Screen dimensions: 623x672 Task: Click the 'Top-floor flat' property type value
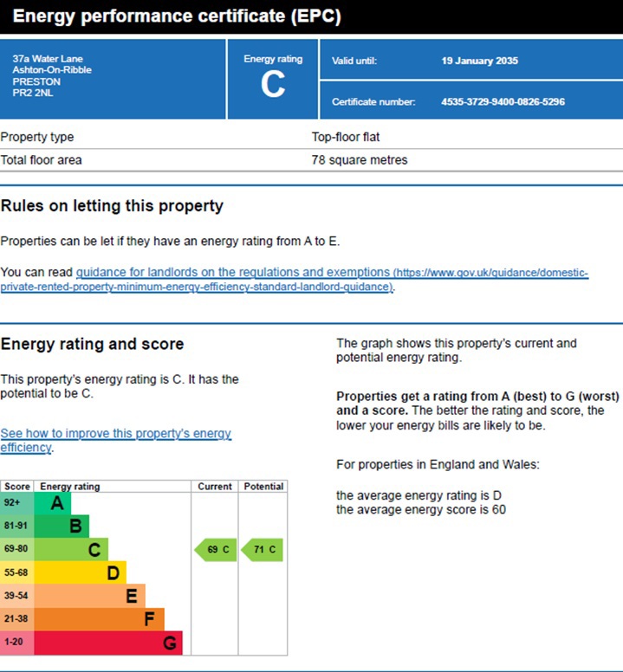pyautogui.click(x=346, y=137)
